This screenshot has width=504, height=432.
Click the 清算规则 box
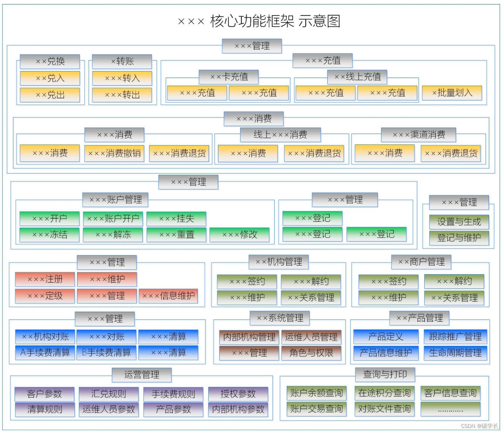[x=44, y=410]
